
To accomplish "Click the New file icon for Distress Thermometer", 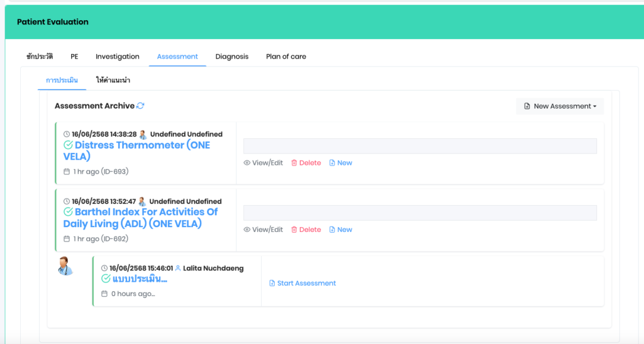I will (x=333, y=163).
